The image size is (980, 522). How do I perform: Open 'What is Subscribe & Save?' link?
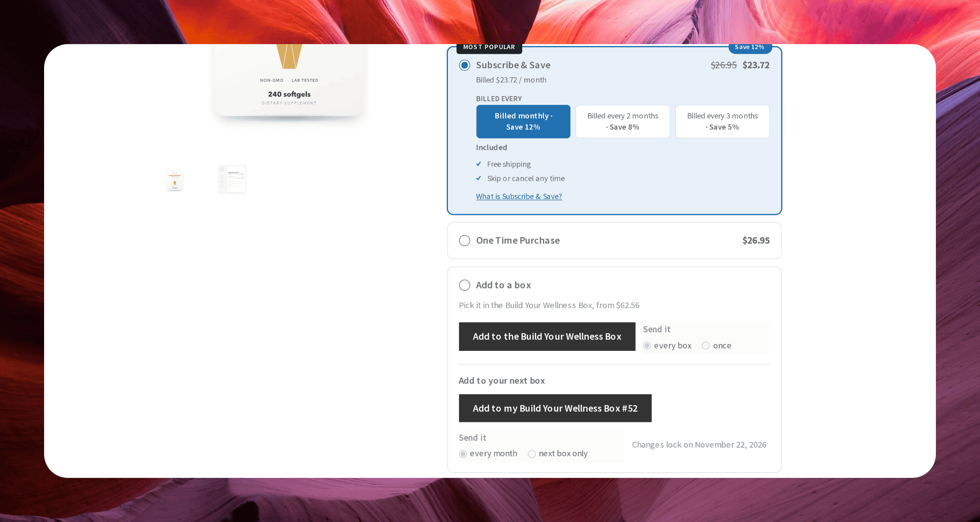[519, 196]
